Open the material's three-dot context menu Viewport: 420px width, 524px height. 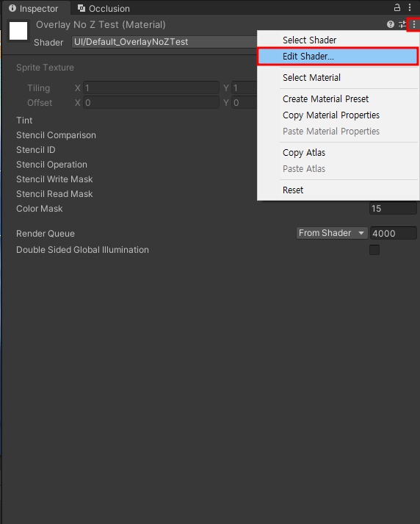point(413,24)
